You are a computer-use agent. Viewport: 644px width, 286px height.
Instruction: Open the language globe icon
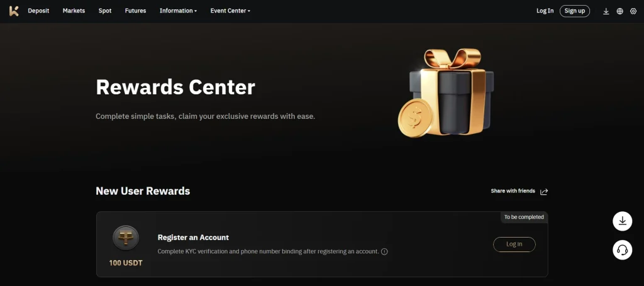pos(619,11)
